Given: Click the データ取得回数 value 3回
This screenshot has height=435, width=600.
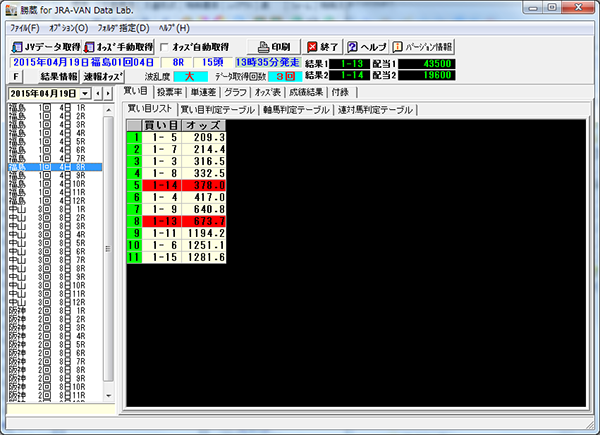Looking at the screenshot, I should (x=285, y=77).
